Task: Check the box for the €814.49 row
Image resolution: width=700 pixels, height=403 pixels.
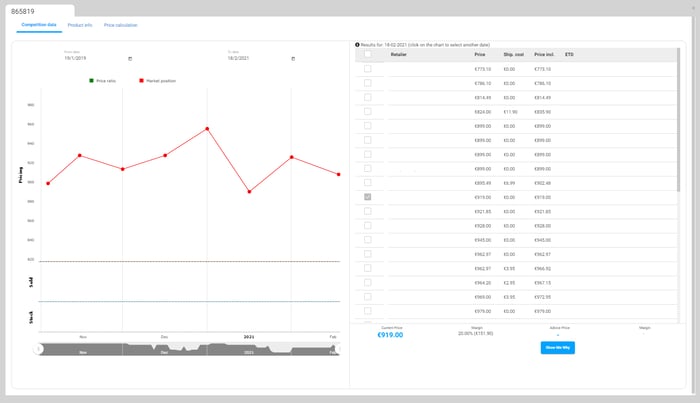Action: 367,97
